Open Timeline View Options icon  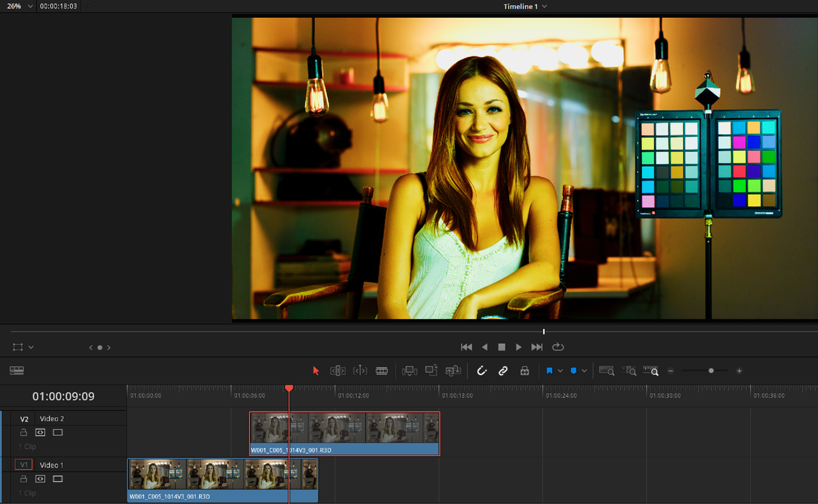[17, 370]
